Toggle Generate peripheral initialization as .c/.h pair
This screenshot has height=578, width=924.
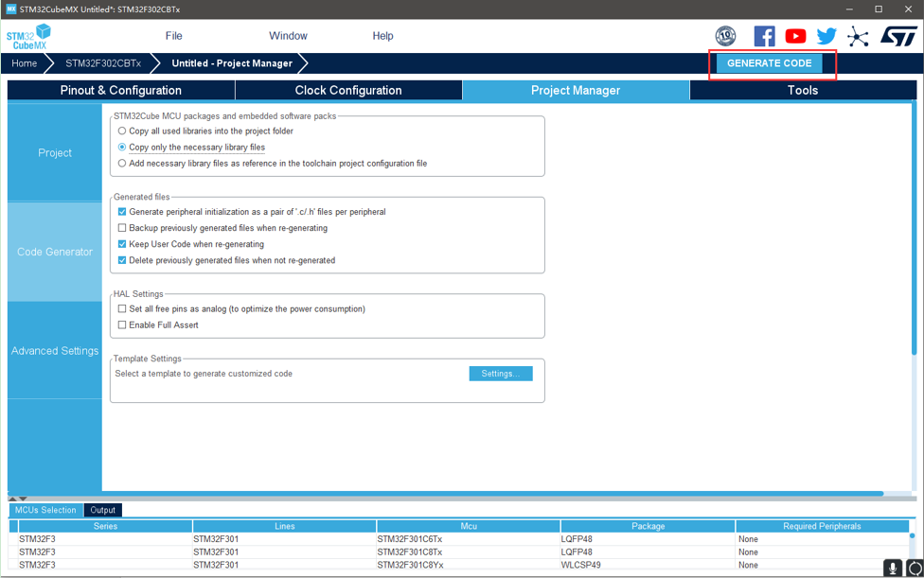click(x=122, y=212)
